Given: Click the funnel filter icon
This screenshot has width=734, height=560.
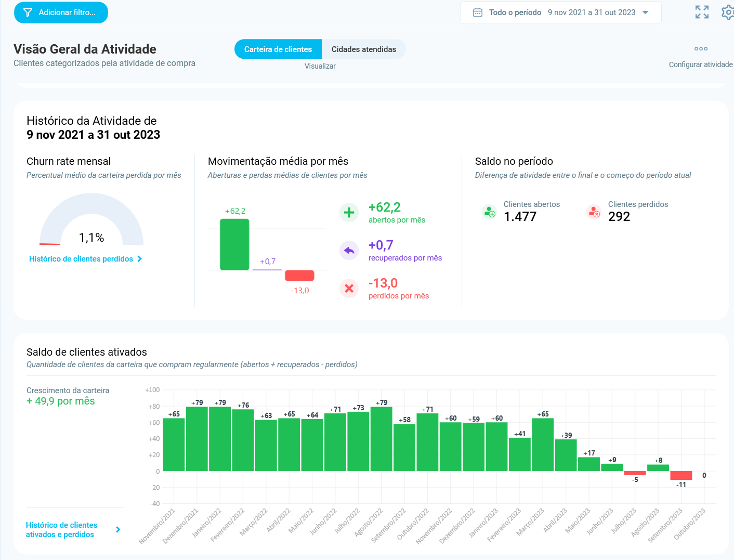Looking at the screenshot, I should coord(28,12).
